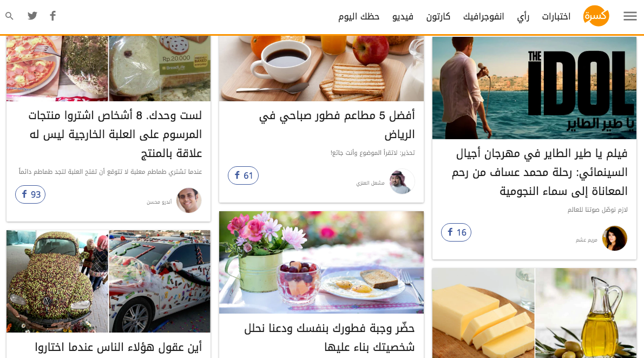Image resolution: width=644 pixels, height=358 pixels.
Task: Select حظك اليوم in navigation
Action: click(359, 16)
